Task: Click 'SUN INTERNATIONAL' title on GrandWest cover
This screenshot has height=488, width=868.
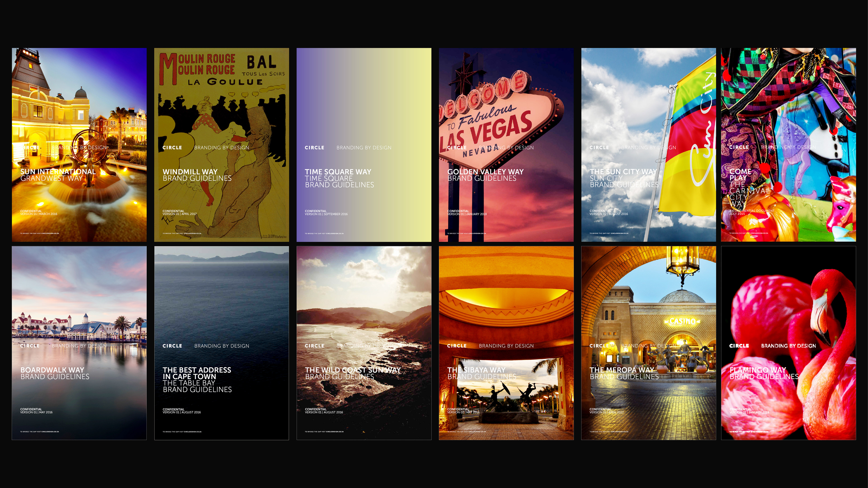Action: click(x=58, y=172)
